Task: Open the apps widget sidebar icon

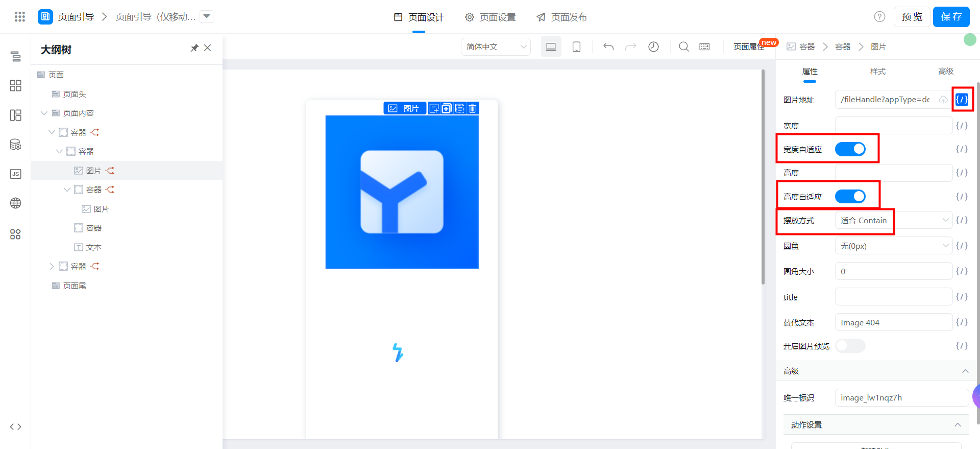Action: (x=16, y=234)
